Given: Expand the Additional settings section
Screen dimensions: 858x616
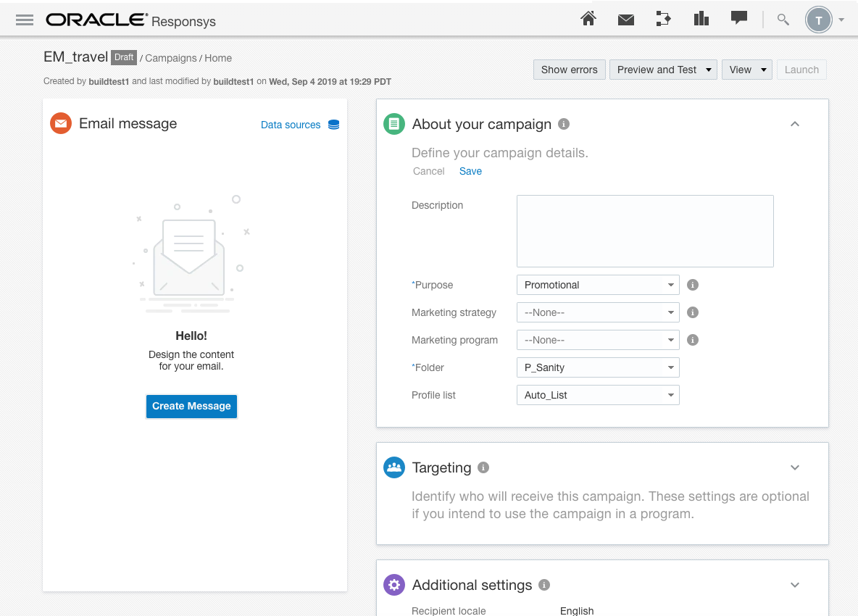Looking at the screenshot, I should 795,585.
